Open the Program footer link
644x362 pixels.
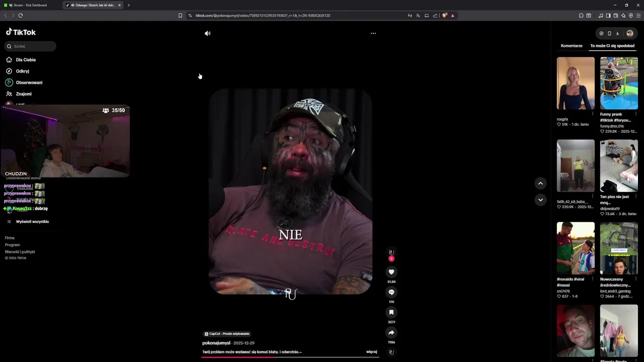[x=12, y=245]
